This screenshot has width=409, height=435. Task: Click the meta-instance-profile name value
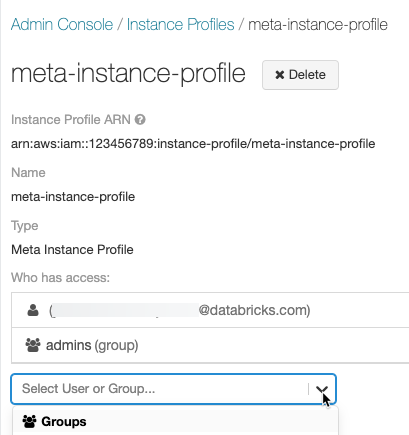pyautogui.click(x=73, y=197)
